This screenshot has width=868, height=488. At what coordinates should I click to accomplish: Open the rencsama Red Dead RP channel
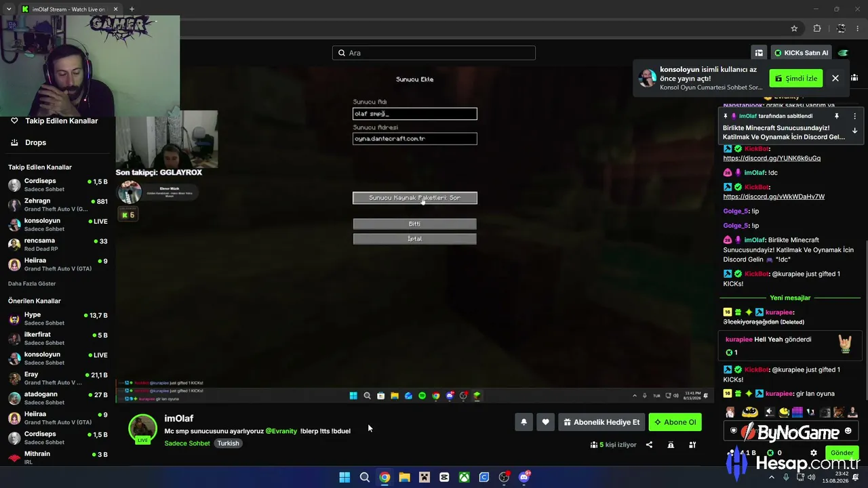[58, 245]
